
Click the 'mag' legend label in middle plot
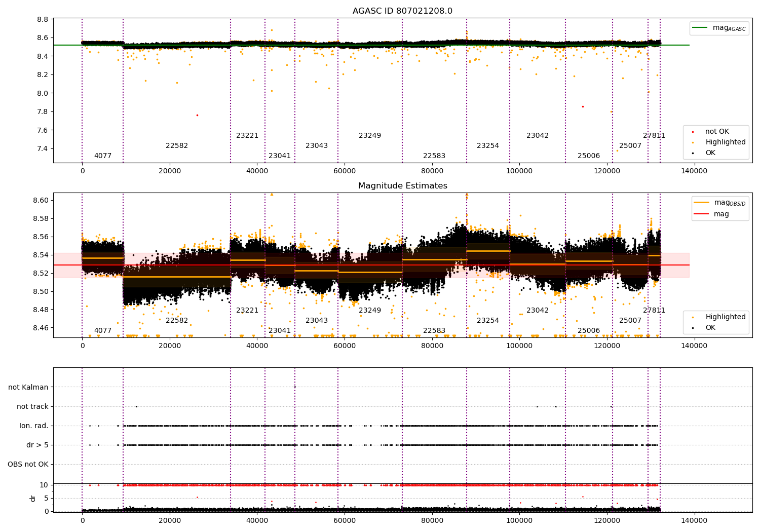(721, 214)
